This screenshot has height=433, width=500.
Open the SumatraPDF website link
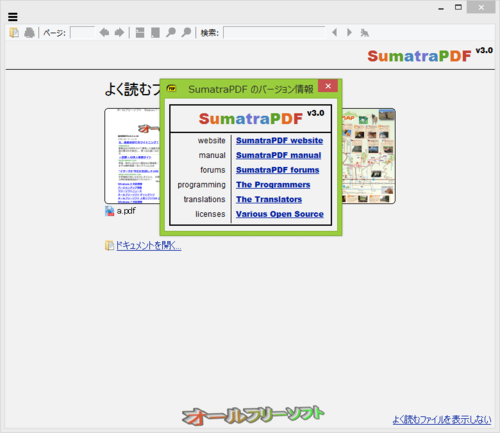tap(279, 141)
